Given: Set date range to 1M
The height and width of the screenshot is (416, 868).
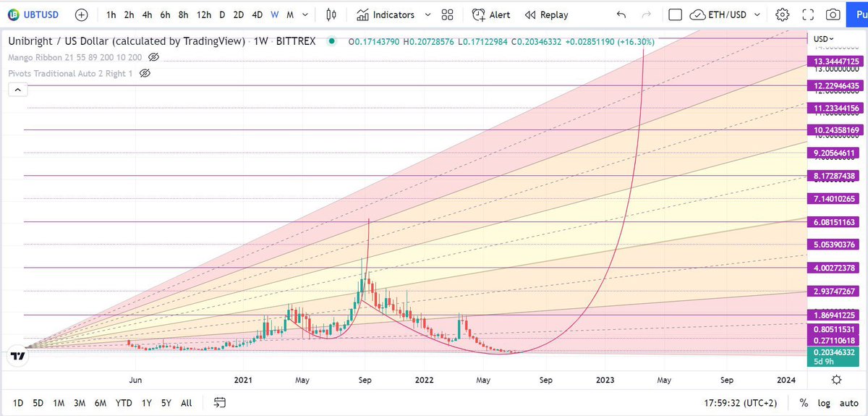Looking at the screenshot, I should pyautogui.click(x=60, y=402).
